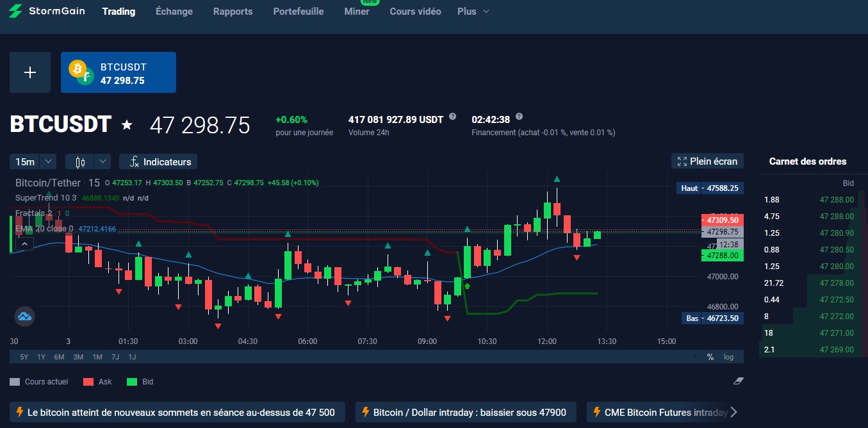
Task: Click the cloud icon on the chart
Action: (x=24, y=317)
